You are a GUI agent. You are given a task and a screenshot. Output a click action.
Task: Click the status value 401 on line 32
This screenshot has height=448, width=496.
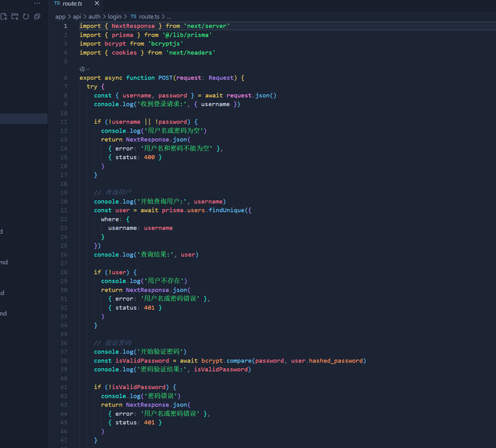tap(149, 307)
